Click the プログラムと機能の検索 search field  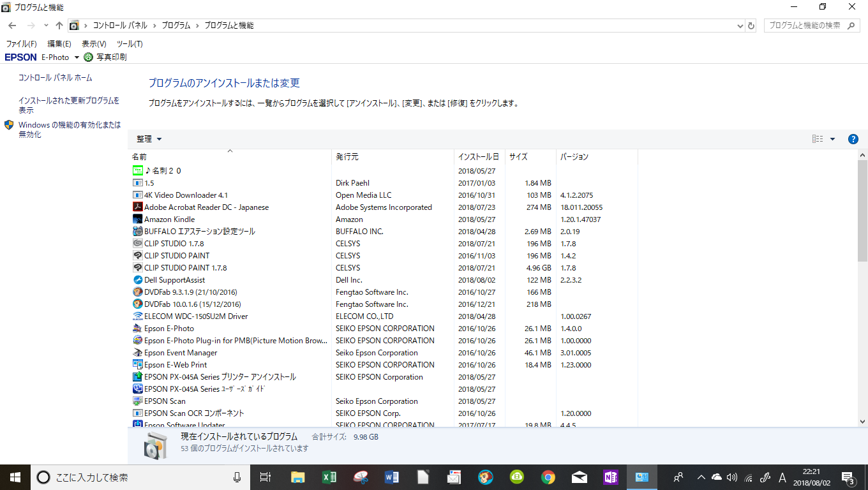[x=806, y=26]
